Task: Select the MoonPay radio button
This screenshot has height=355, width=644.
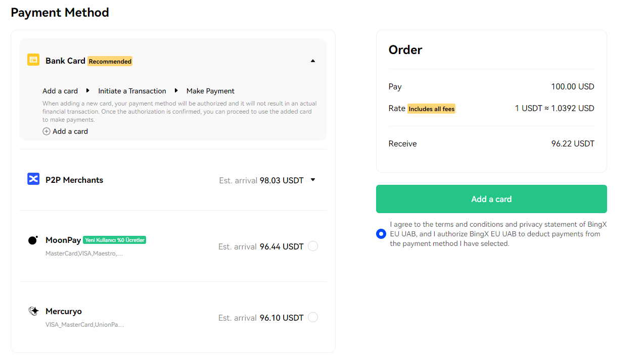Action: (x=313, y=246)
